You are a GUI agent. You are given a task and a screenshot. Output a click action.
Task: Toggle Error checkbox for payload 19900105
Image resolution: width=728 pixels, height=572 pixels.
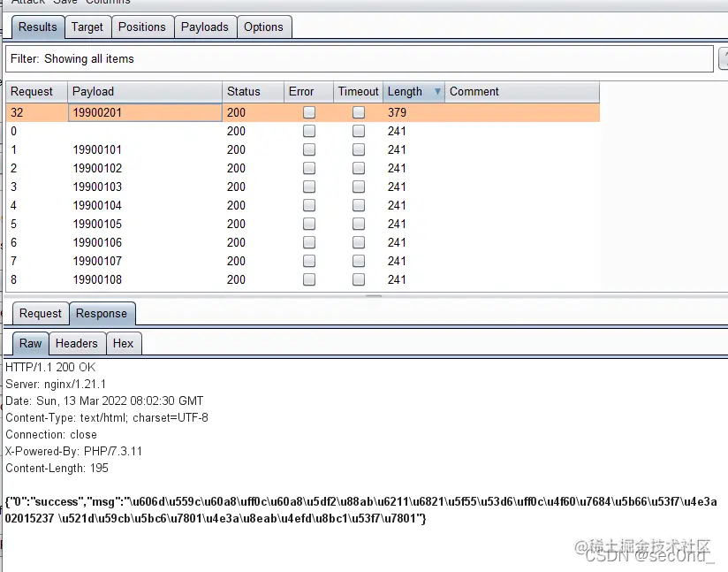309,224
